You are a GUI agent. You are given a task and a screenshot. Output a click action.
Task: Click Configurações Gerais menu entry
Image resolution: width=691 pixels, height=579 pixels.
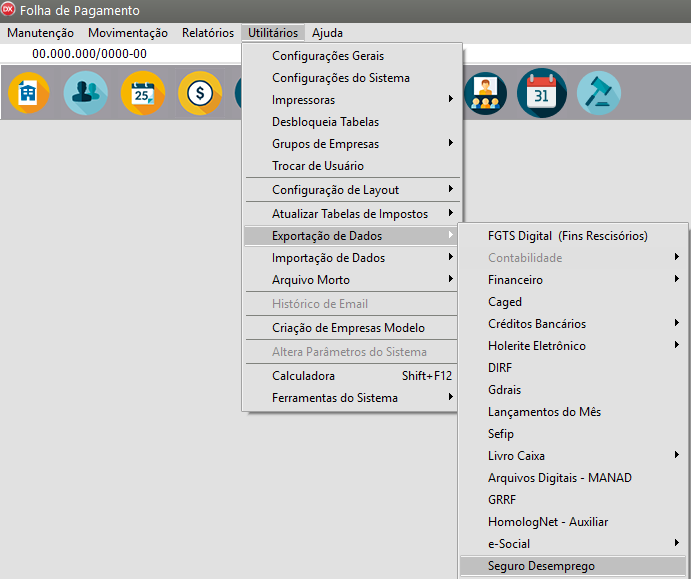[x=328, y=56]
